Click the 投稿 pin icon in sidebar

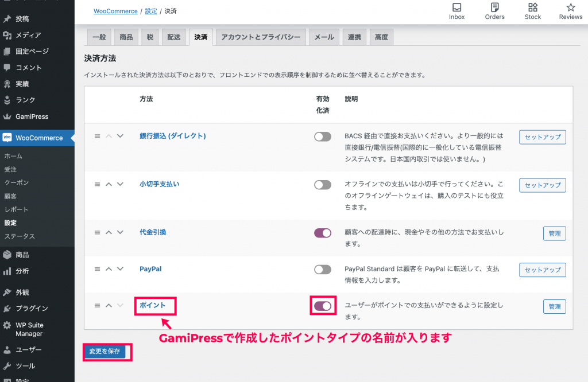(7, 19)
